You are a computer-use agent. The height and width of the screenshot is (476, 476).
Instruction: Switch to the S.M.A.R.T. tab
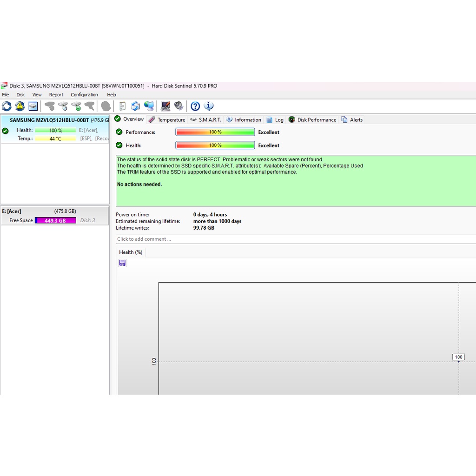[x=205, y=120]
